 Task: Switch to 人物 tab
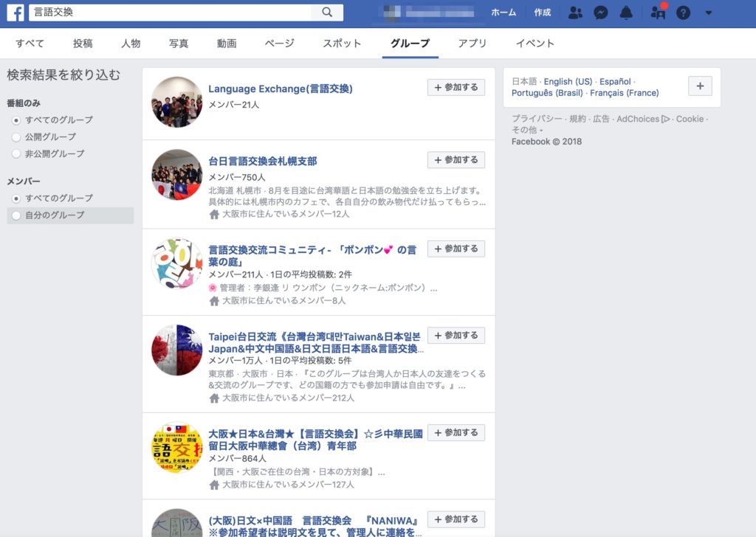tap(131, 44)
